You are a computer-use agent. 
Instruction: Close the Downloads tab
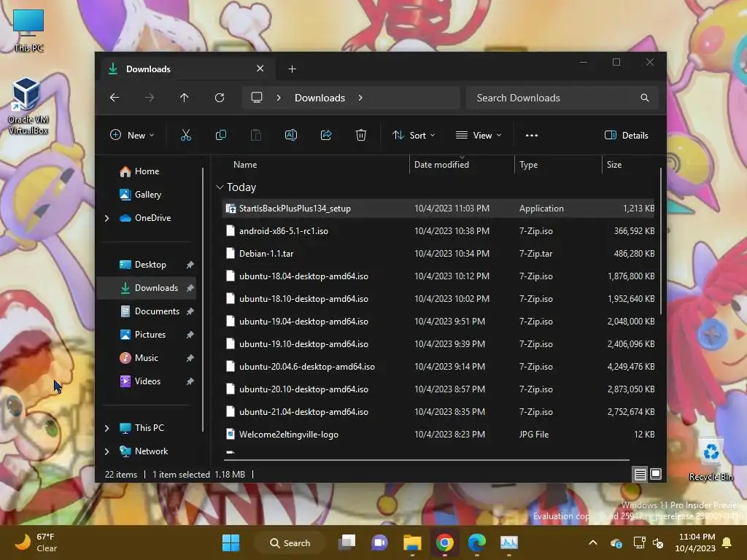coord(260,69)
